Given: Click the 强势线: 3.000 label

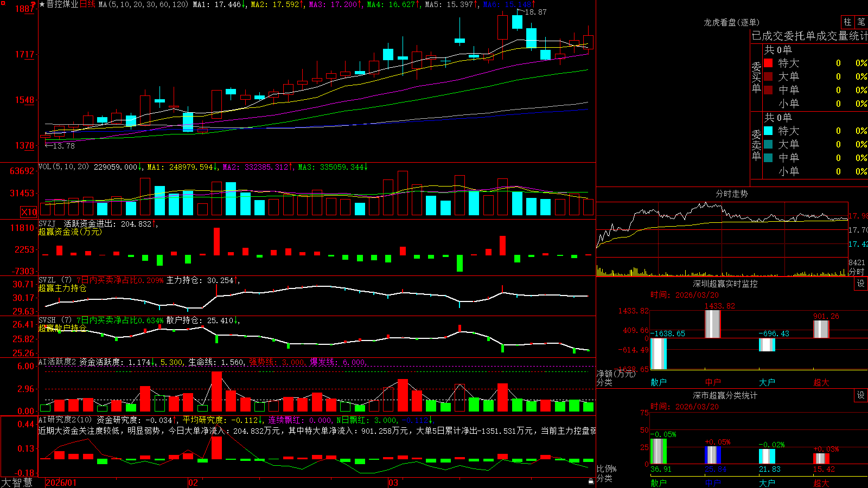Looking at the screenshot, I should pos(277,362).
